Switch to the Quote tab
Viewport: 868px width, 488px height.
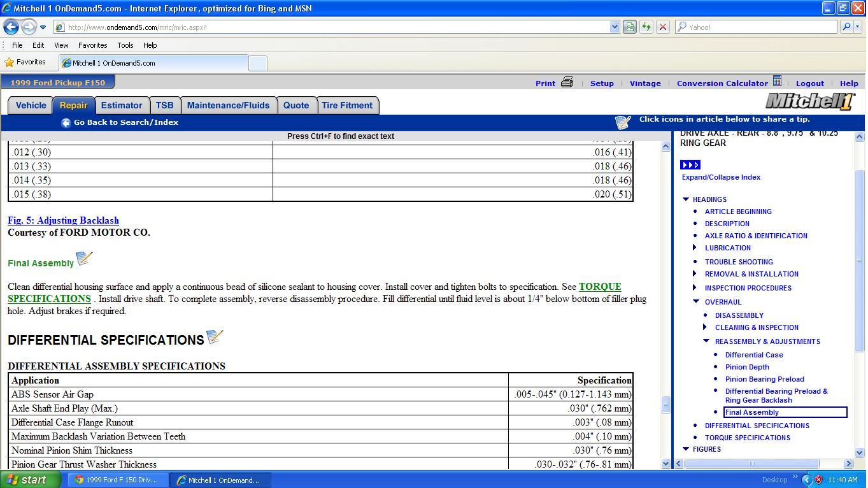pos(296,106)
